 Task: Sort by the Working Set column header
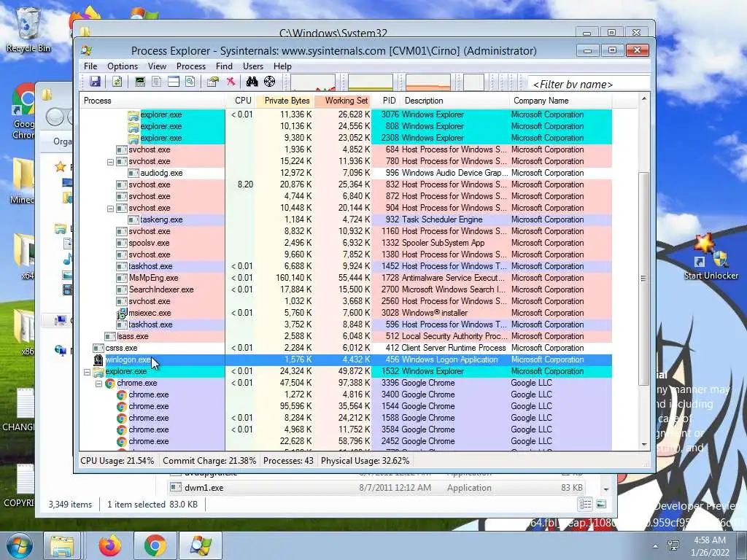343,101
